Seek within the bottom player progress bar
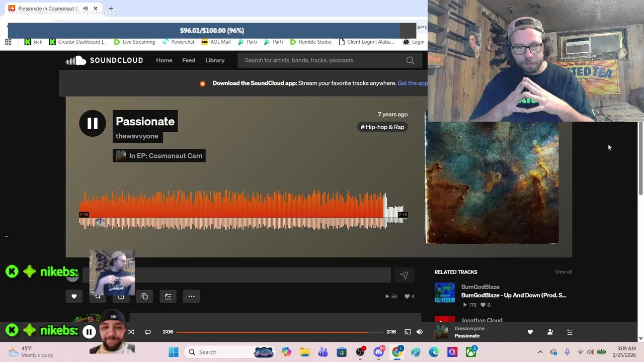The width and height of the screenshot is (644, 362). pos(279,332)
